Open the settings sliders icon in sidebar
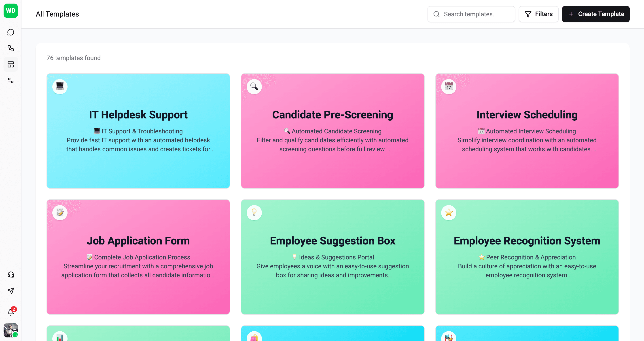 pos(11,80)
